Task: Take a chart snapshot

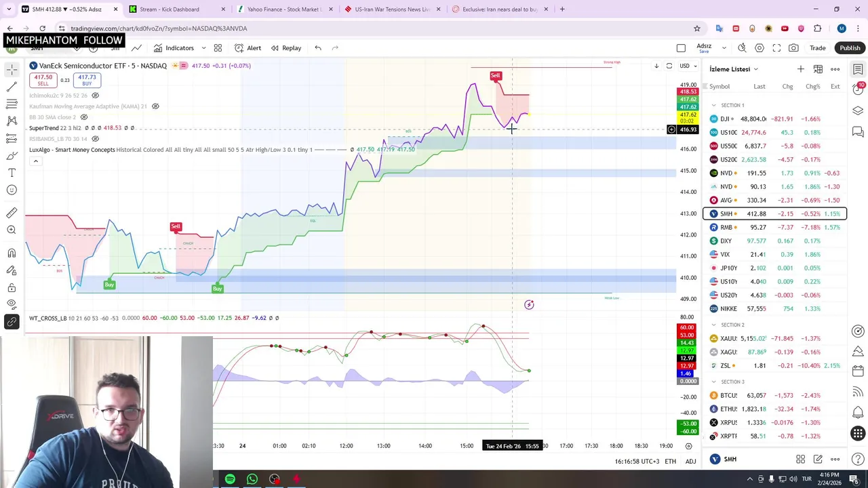Action: tap(793, 48)
